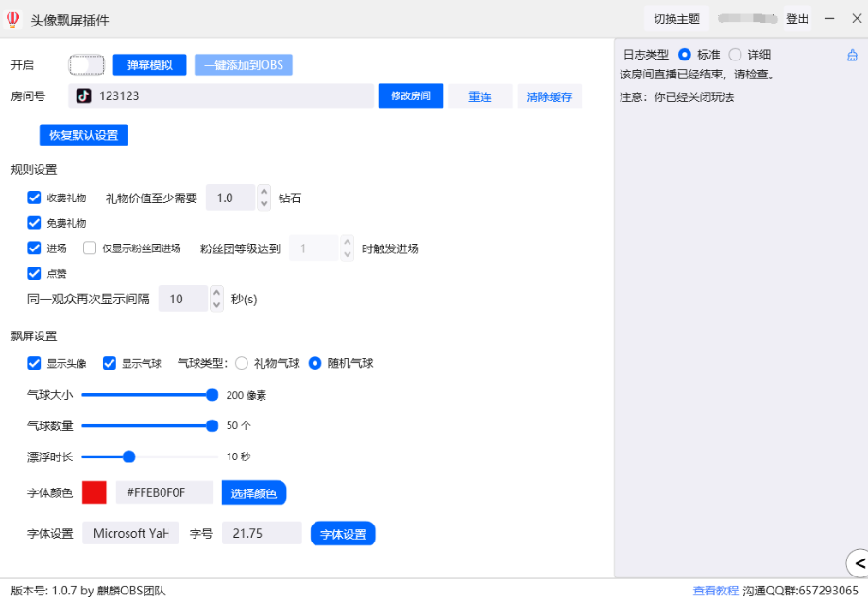Click the room number input field
This screenshot has width=868, height=602.
236,96
